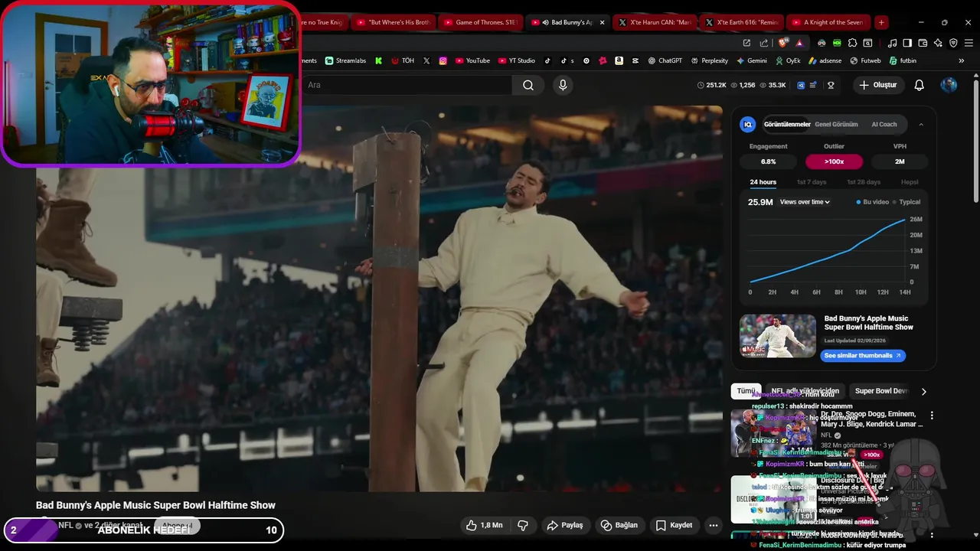The width and height of the screenshot is (980, 551).
Task: Click the vidIQ logo icon
Action: pyautogui.click(x=748, y=124)
